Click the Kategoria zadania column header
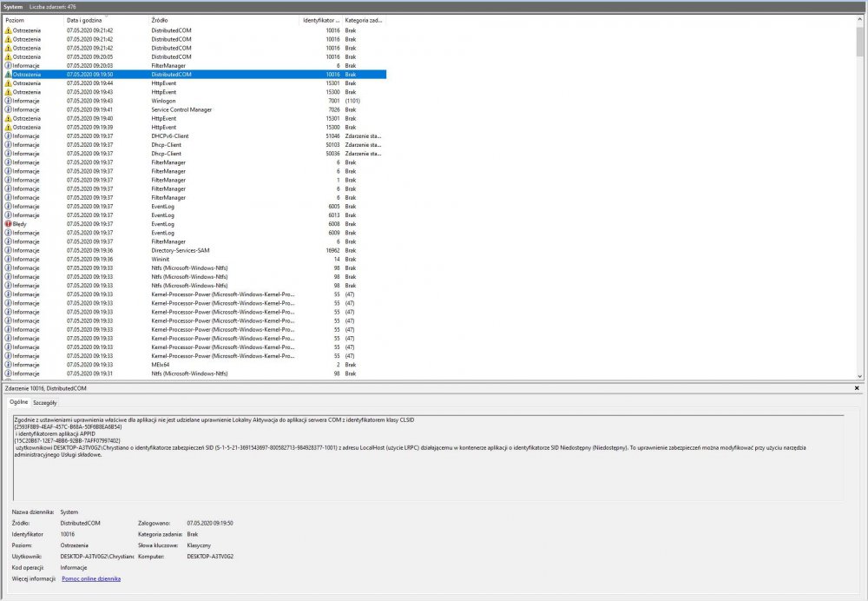 (363, 20)
